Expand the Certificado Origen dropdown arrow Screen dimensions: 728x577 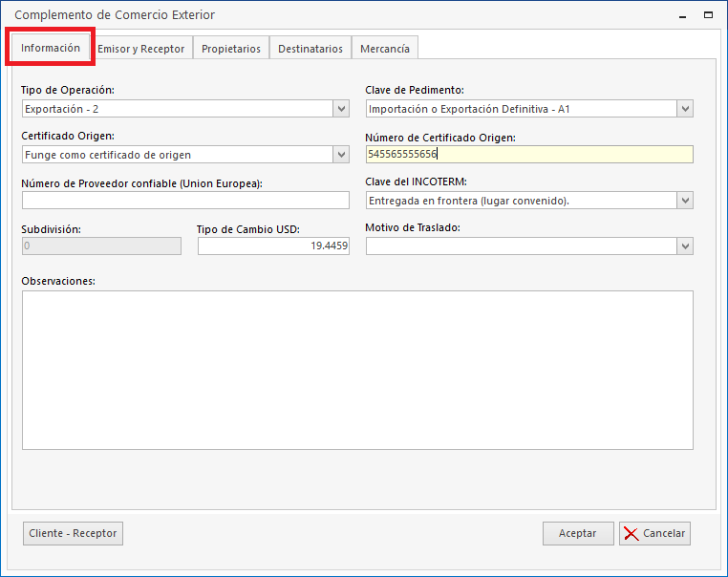click(x=341, y=155)
